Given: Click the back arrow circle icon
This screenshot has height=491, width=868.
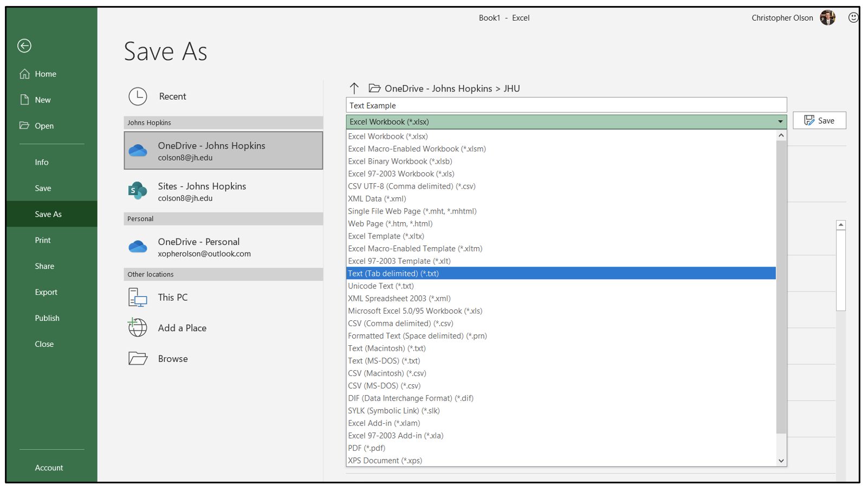Looking at the screenshot, I should 24,46.
